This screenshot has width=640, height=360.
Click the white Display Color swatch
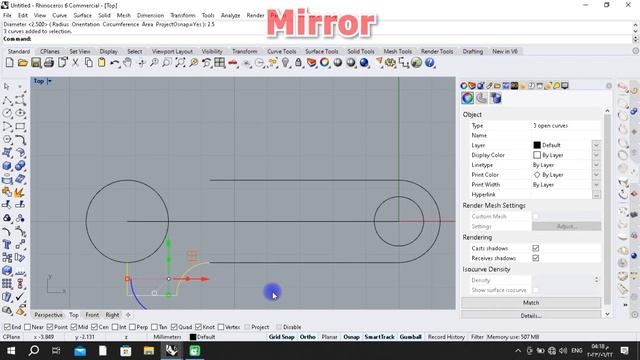(537, 155)
